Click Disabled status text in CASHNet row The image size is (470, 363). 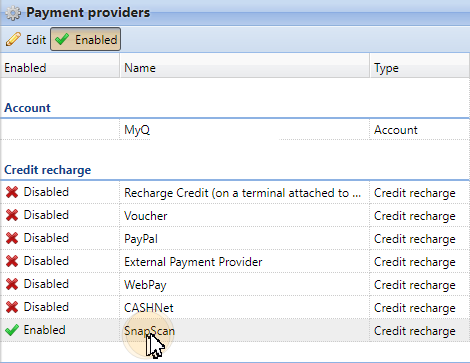46,307
